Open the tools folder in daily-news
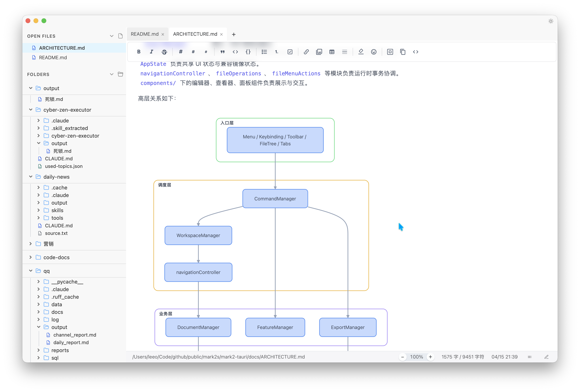 (x=57, y=218)
